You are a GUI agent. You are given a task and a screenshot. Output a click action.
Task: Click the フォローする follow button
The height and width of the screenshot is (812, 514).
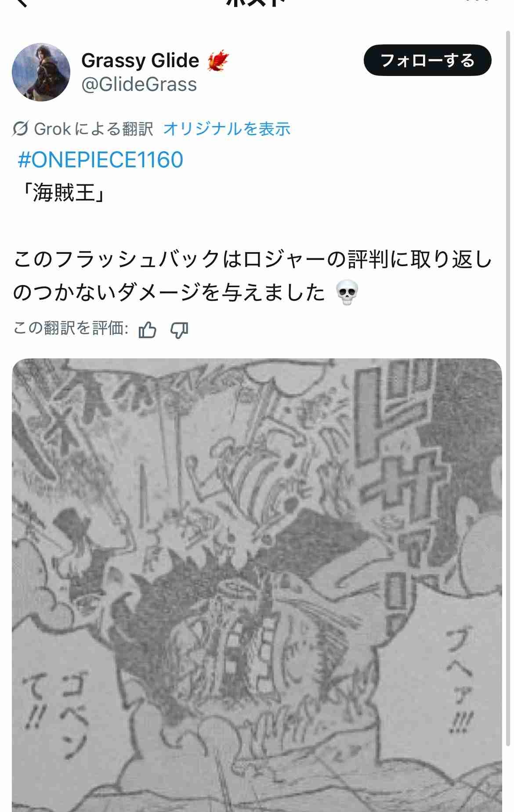[427, 60]
